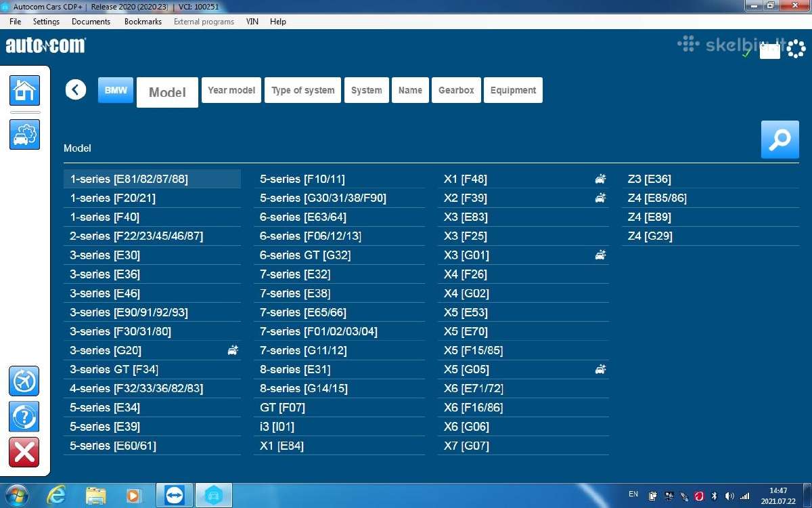Click the BMW breadcrumb button
This screenshot has height=508, width=812.
coord(116,90)
